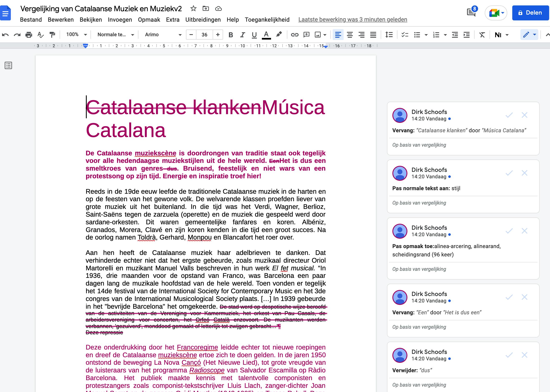Click the clear formatting icon
The height and width of the screenshot is (392, 550).
pyautogui.click(x=482, y=35)
